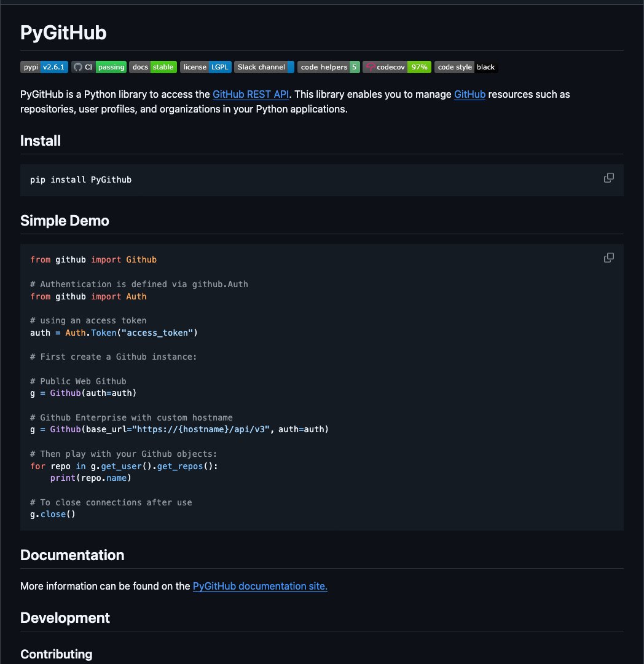
Task: Click the Github base_url code line
Action: tap(179, 429)
